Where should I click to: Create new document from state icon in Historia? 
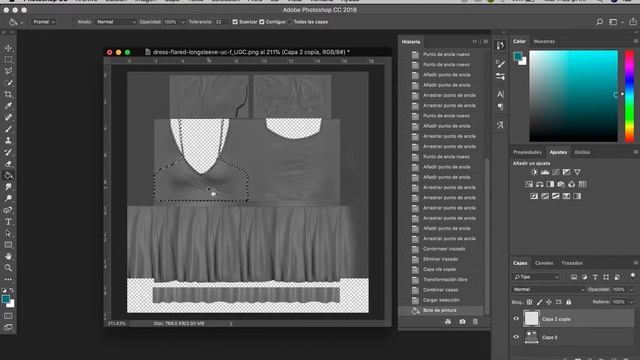tap(448, 322)
